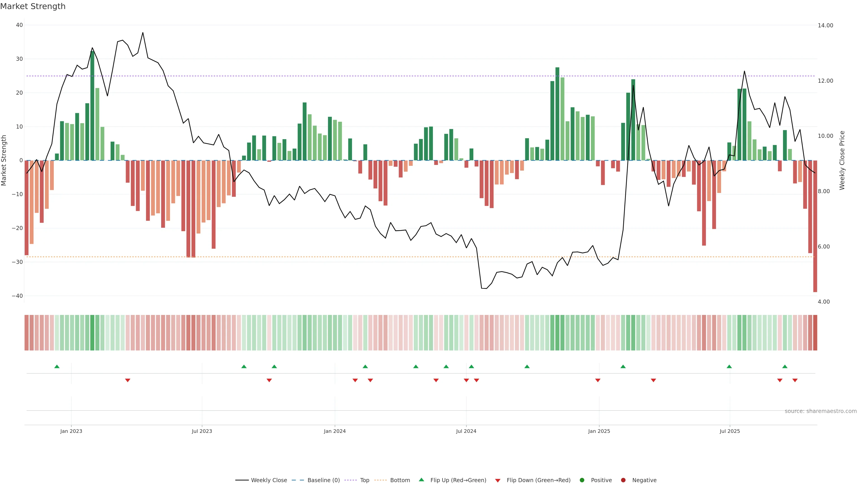This screenshot has width=868, height=488.
Task: Click the Flip Up legend triangle icon
Action: point(421,480)
